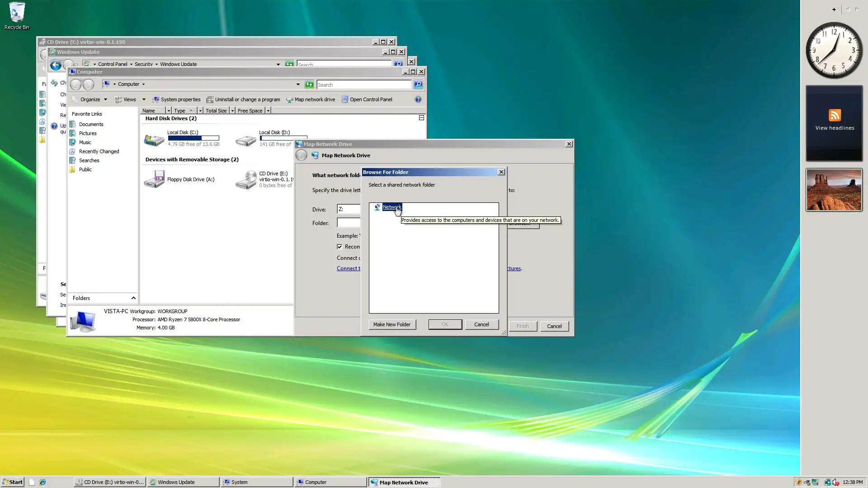
Task: Select the Floppy Disk Drive (A:) icon
Action: (154, 179)
